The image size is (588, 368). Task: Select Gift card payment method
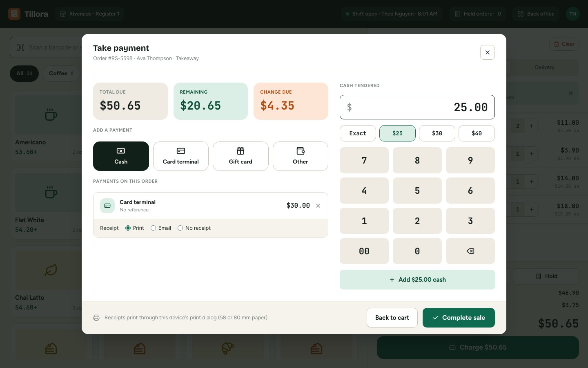(241, 156)
